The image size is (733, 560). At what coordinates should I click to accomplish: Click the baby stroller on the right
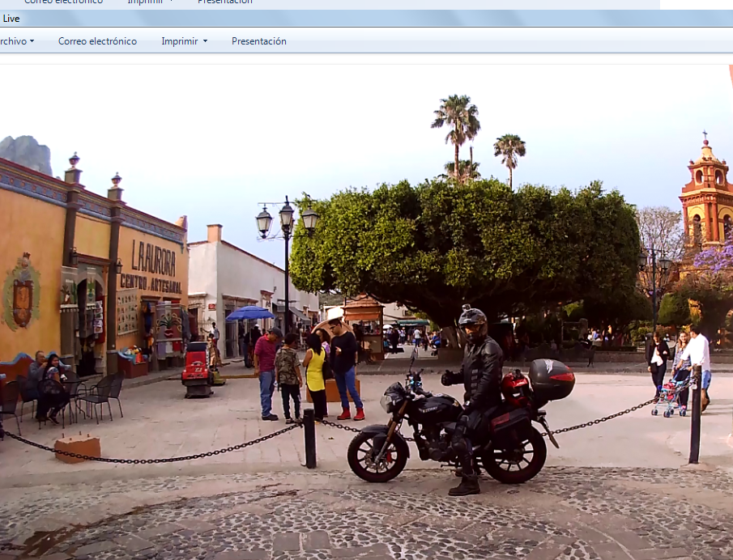point(668,397)
